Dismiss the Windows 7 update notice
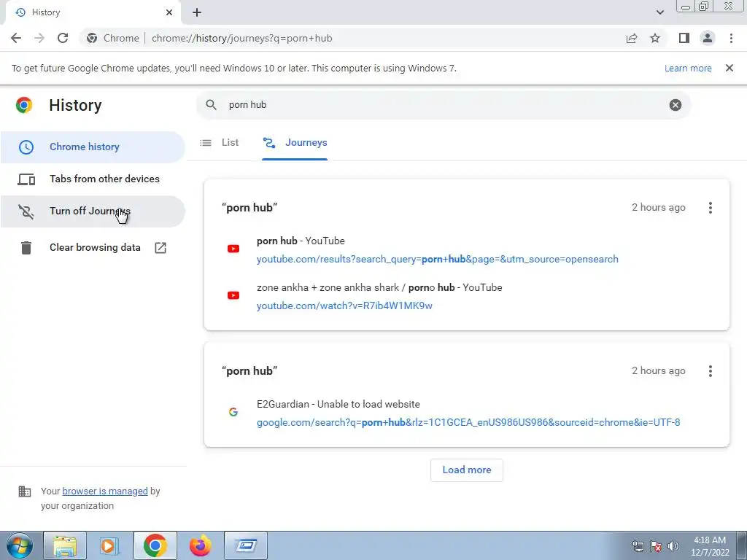The width and height of the screenshot is (747, 560). (729, 68)
